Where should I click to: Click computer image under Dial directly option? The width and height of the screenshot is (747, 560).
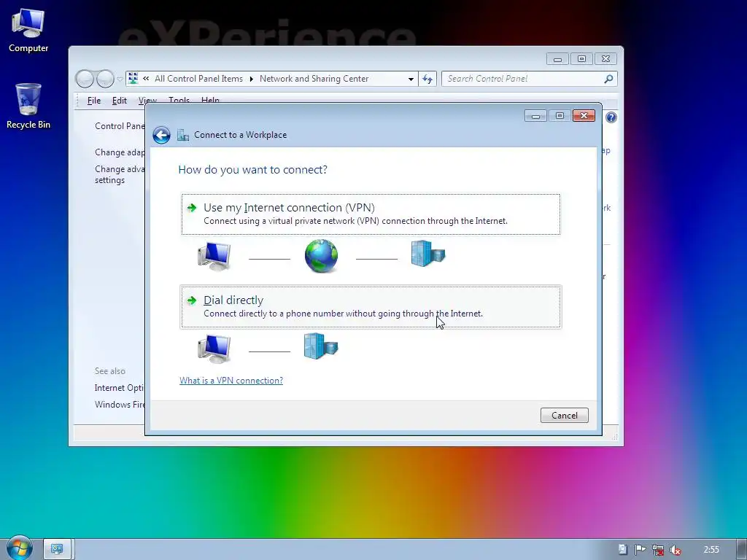point(214,349)
